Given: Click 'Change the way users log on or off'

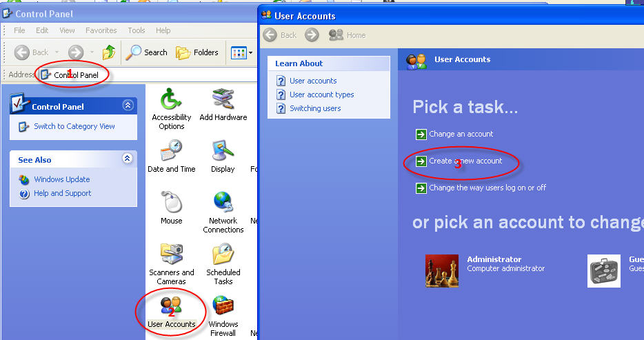Looking at the screenshot, I should tap(487, 188).
